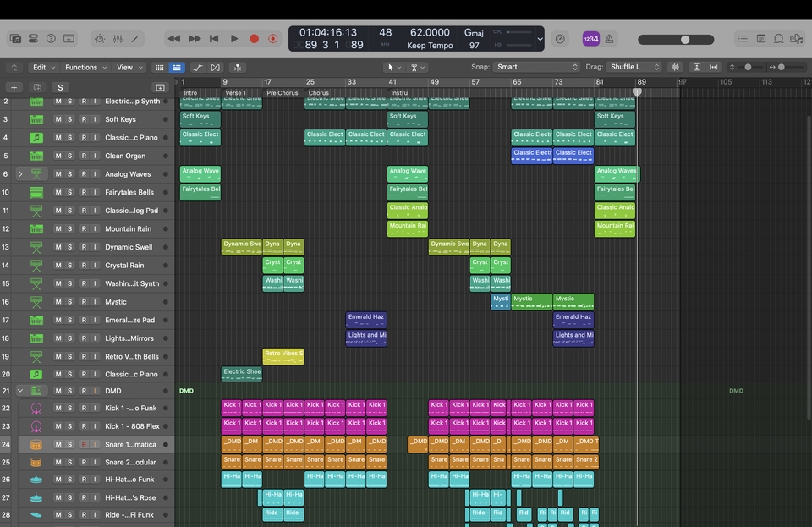Viewport: 812px width, 527px height.
Task: Mute the Soft Keys track
Action: [x=58, y=119]
